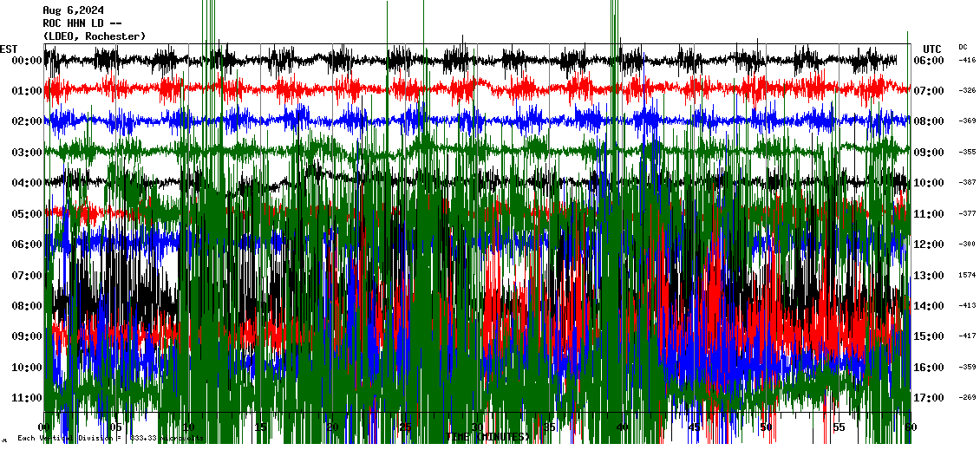Click the EST column header

click(x=10, y=49)
